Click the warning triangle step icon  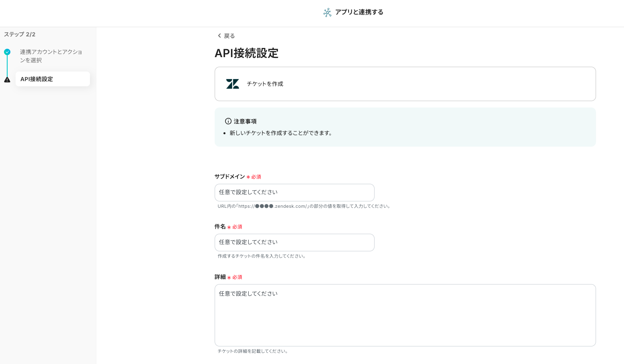[7, 80]
